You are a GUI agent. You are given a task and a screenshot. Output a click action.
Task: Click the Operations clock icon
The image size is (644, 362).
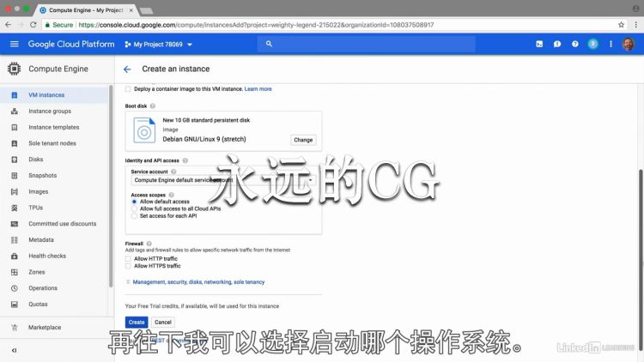point(15,288)
